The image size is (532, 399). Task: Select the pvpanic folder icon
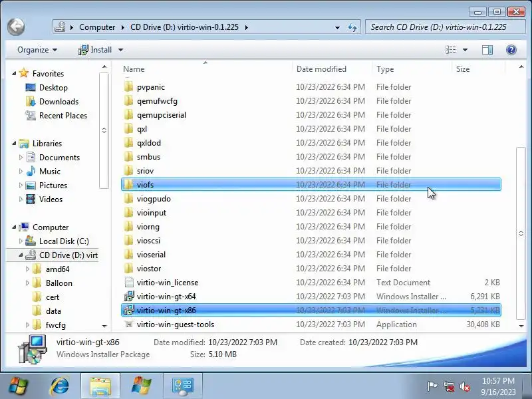pos(128,87)
